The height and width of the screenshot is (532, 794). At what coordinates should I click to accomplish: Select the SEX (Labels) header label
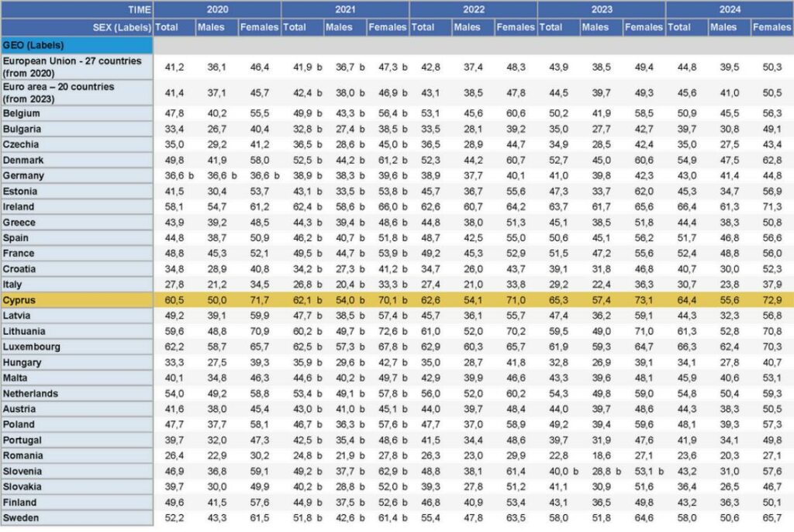point(122,27)
